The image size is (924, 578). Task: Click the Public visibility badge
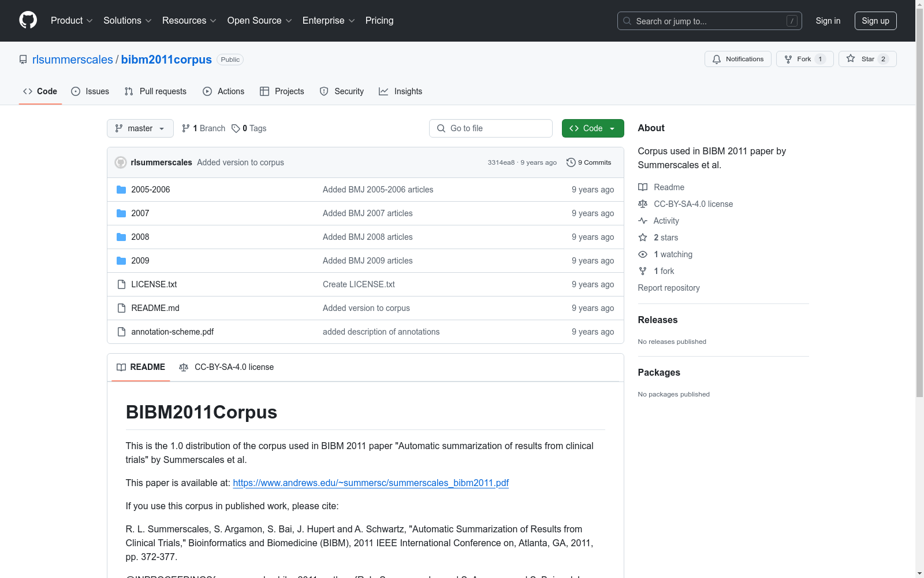230,60
